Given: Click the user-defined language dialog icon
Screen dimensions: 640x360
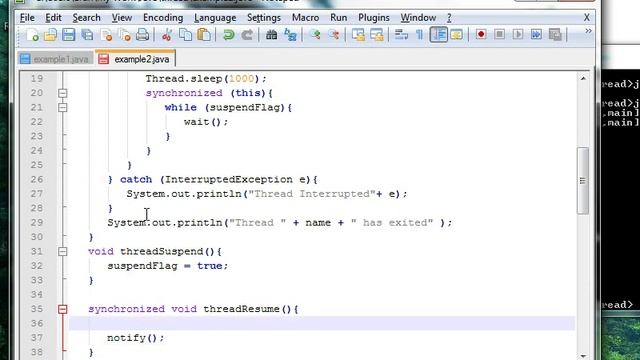Looking at the screenshot, I should 456,35.
